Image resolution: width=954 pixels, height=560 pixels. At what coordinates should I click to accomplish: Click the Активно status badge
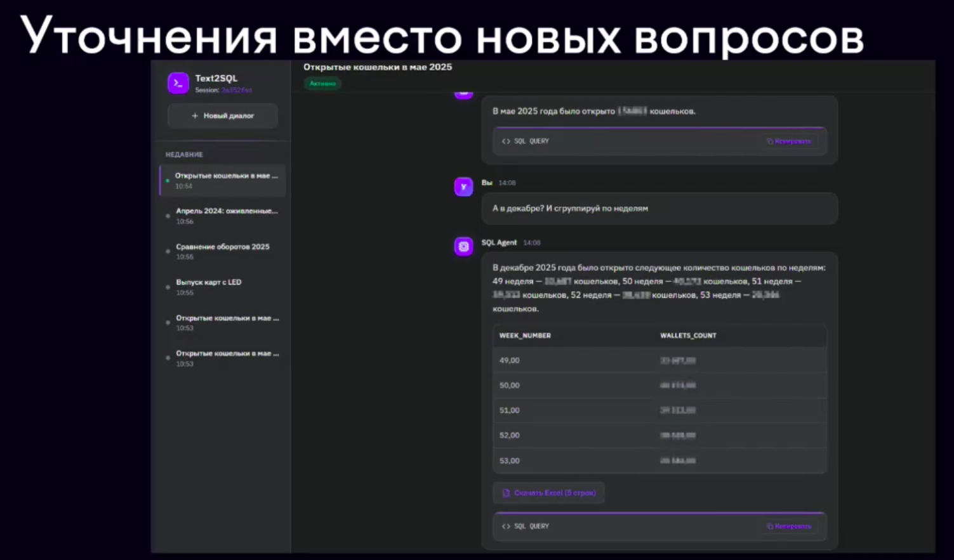pos(322,84)
